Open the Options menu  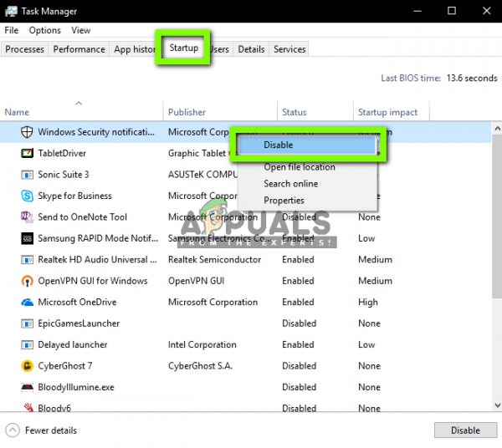pos(45,30)
